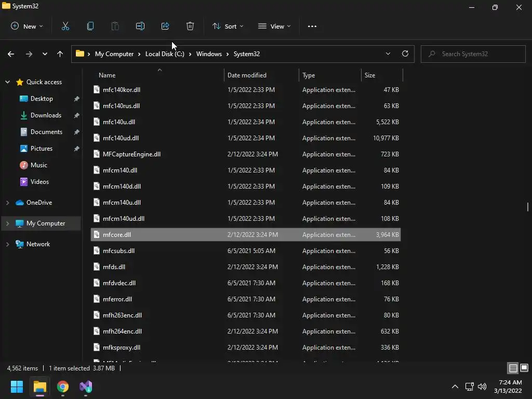Open recent locations dropdown arrow
The height and width of the screenshot is (399, 532).
pos(45,54)
